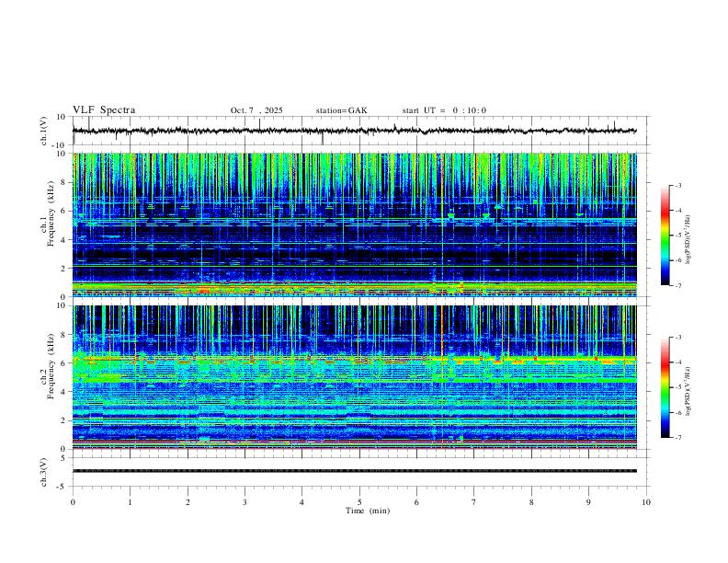
Task: Click the 'ch.1(V)' axis label
Action: [x=44, y=131]
